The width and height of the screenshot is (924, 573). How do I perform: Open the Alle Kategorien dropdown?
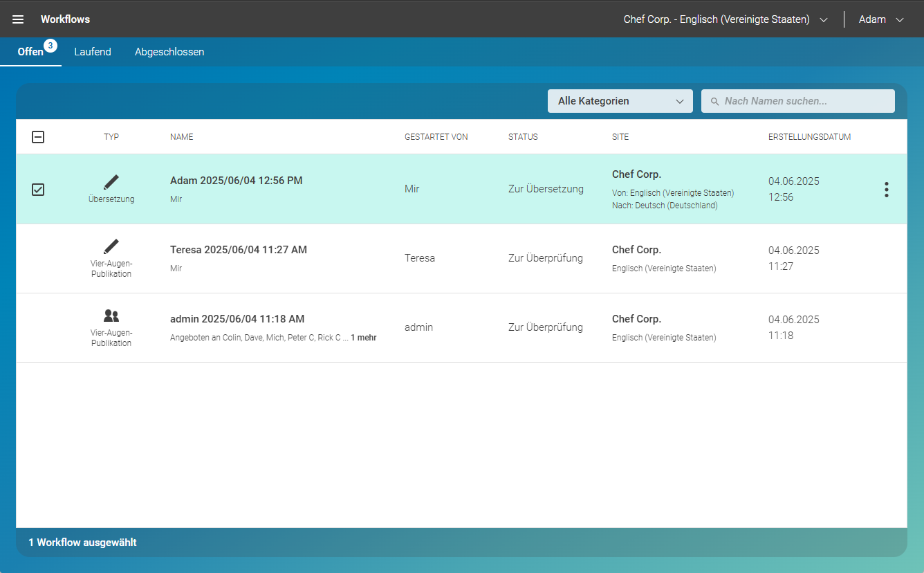[619, 101]
